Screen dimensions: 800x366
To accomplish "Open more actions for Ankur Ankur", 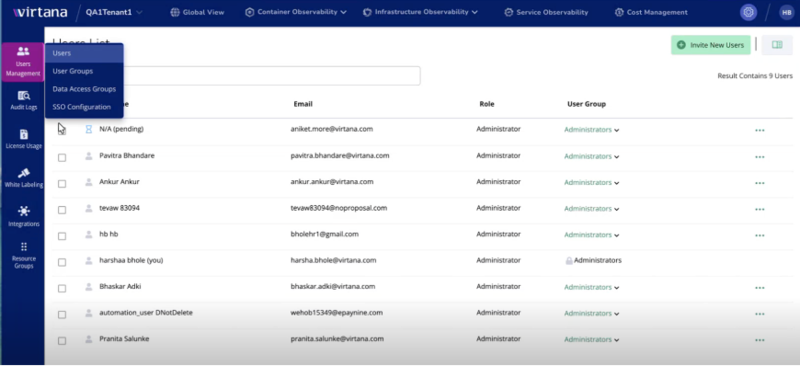I will tap(760, 183).
